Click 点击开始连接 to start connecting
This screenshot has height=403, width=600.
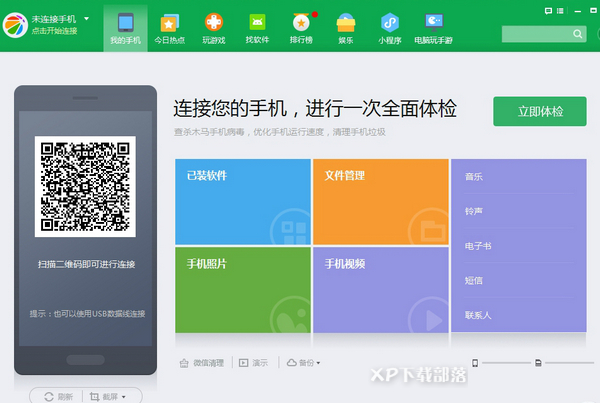54,31
